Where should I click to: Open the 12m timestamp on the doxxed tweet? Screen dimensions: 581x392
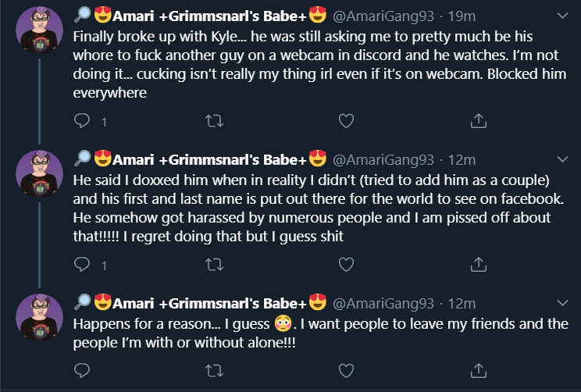point(462,160)
